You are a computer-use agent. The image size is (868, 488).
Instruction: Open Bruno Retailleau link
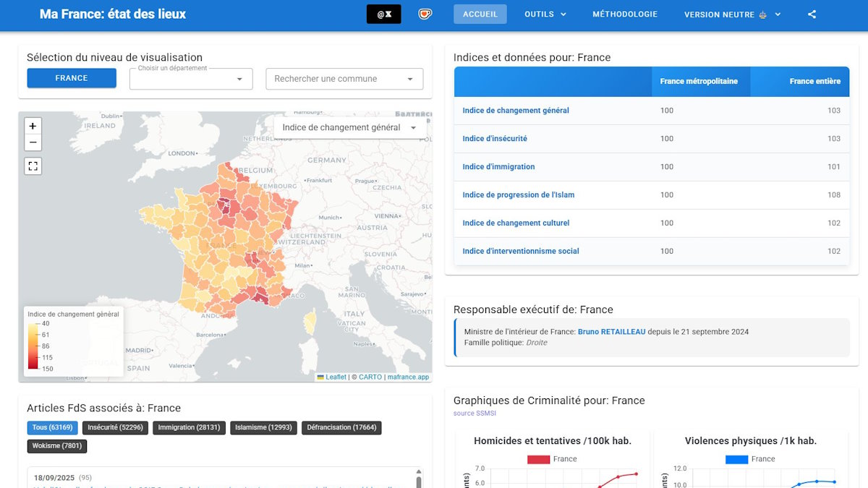tap(611, 332)
